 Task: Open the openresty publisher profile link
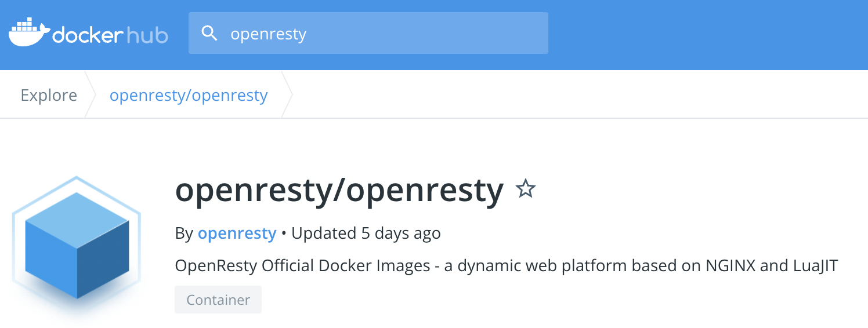click(x=237, y=234)
